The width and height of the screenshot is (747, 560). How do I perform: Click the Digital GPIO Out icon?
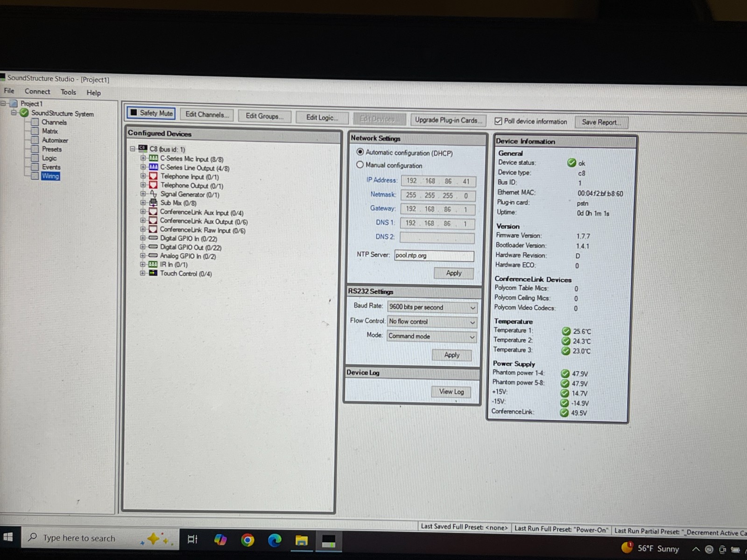point(153,246)
